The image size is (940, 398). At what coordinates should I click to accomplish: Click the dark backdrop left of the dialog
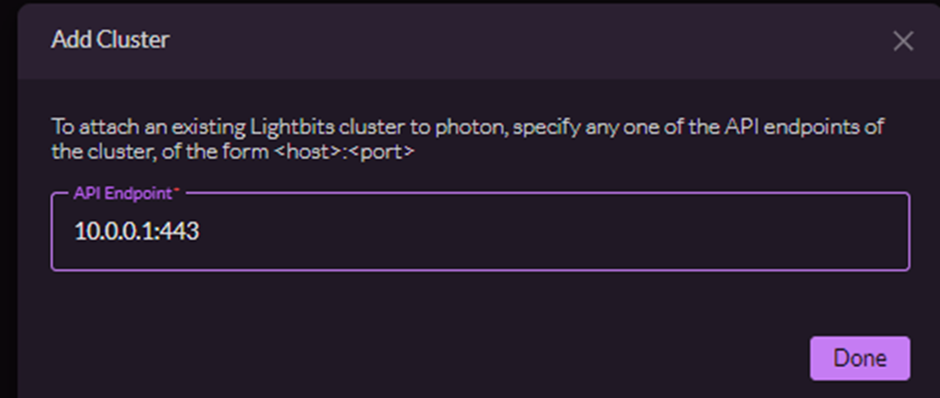click(8, 199)
